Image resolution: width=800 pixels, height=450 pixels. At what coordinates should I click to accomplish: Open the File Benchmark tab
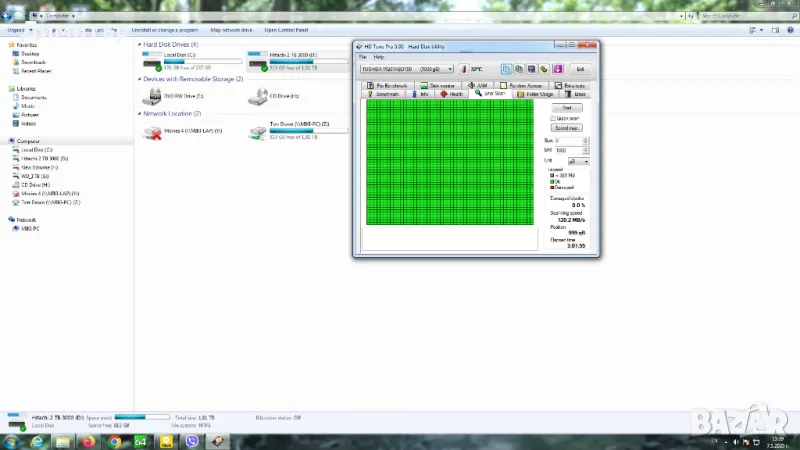[x=387, y=85]
